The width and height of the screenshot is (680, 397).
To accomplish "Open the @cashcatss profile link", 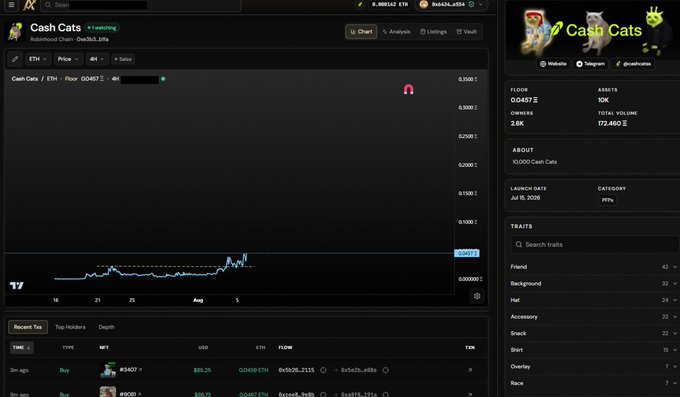I will pos(633,64).
